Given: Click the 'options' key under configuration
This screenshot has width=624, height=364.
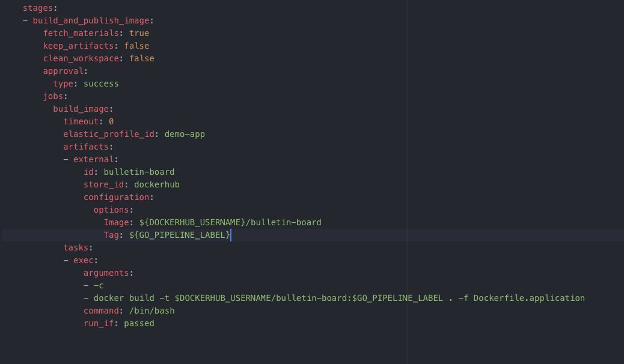Looking at the screenshot, I should coord(111,210).
